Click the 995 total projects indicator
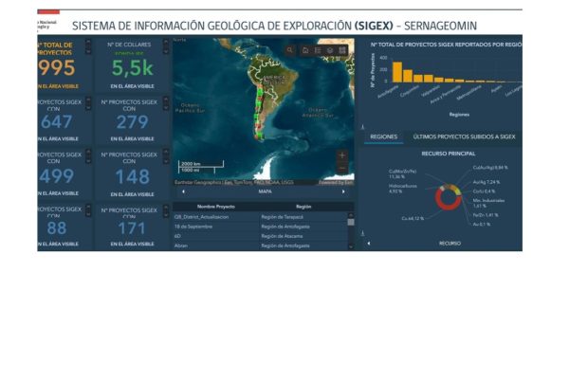The width and height of the screenshot is (588, 382). pyautogui.click(x=57, y=68)
